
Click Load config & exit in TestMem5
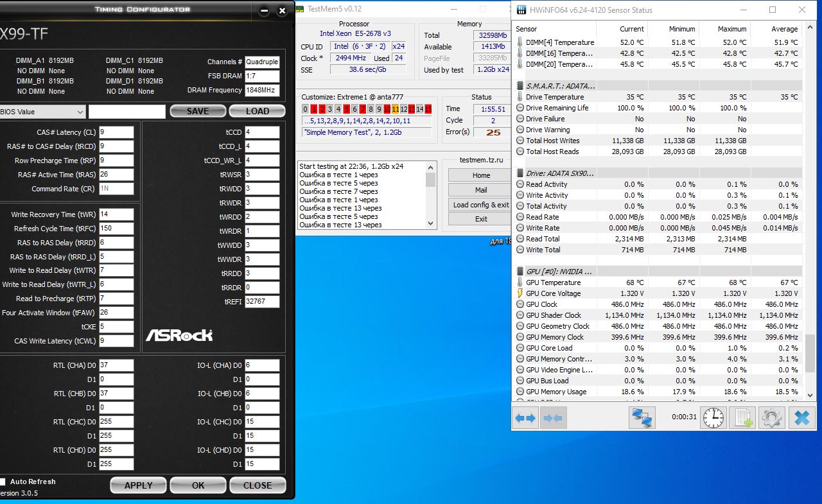click(x=481, y=205)
